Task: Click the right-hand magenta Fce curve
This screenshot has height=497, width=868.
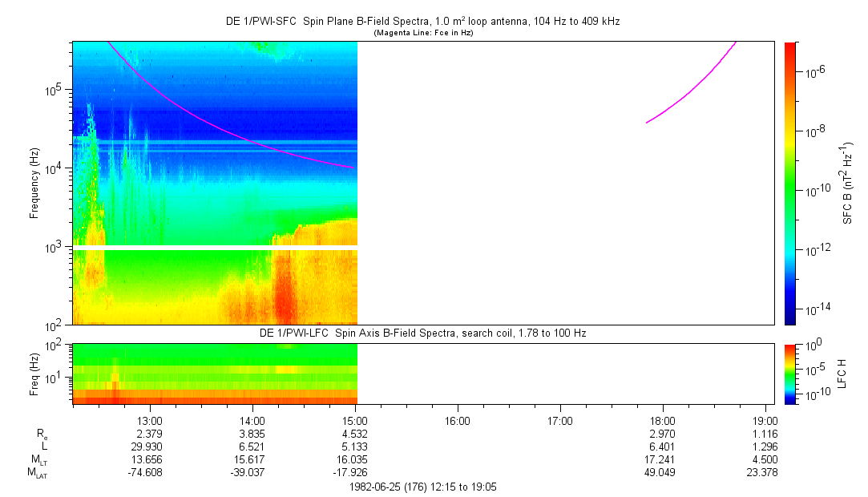Action: tap(692, 82)
